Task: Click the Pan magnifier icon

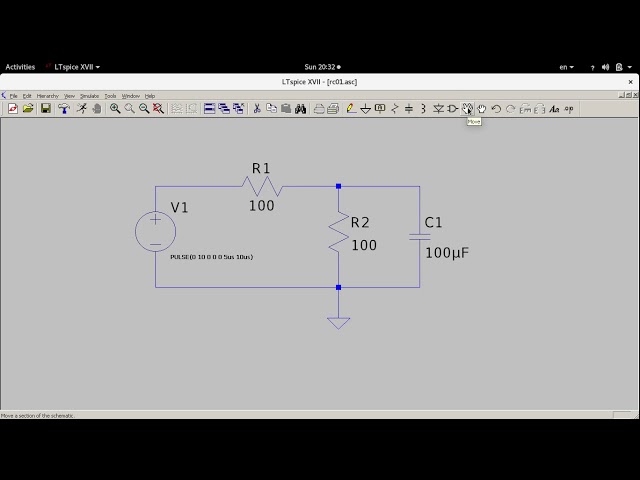Action: (129, 109)
